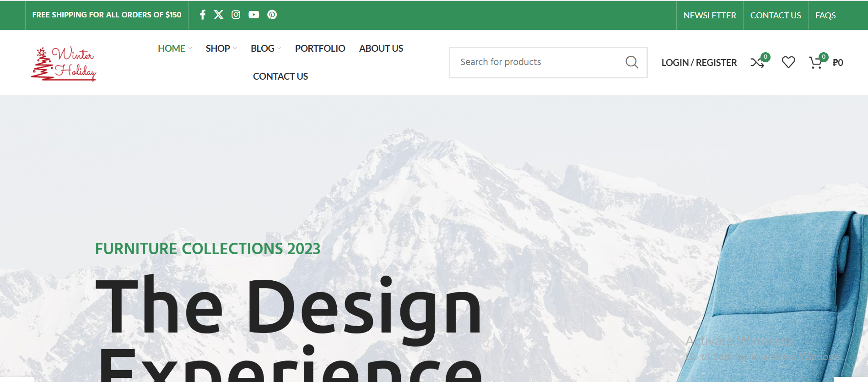Expand the Shop menu chevron
Image resolution: width=868 pixels, height=382 pixels.
pyautogui.click(x=235, y=48)
